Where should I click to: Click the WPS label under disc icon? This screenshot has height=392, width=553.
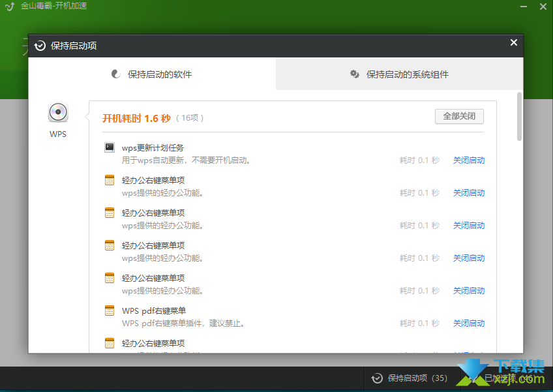[x=58, y=134]
